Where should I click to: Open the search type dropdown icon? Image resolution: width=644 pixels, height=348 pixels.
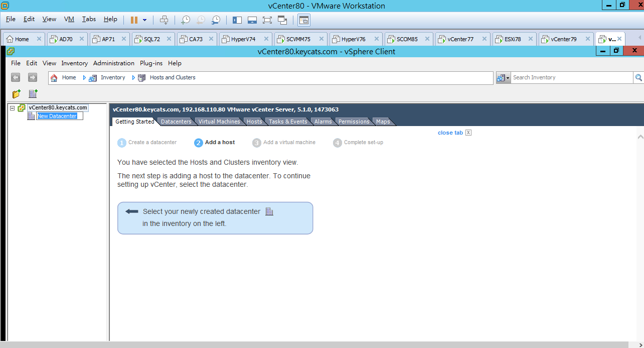[503, 77]
